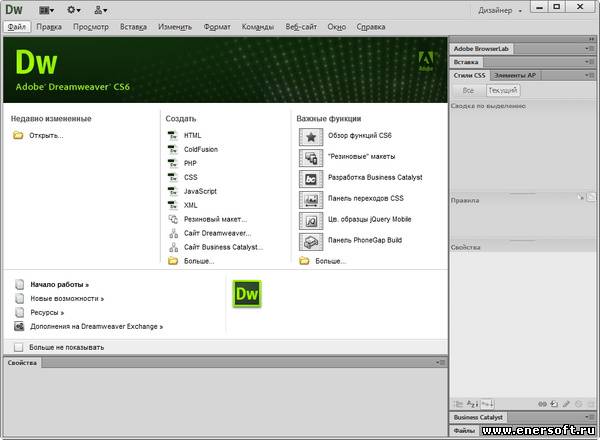Viewport: 600px width, 440px height.
Task: Click the Резиновый макет icon in Создать
Action: [173, 219]
